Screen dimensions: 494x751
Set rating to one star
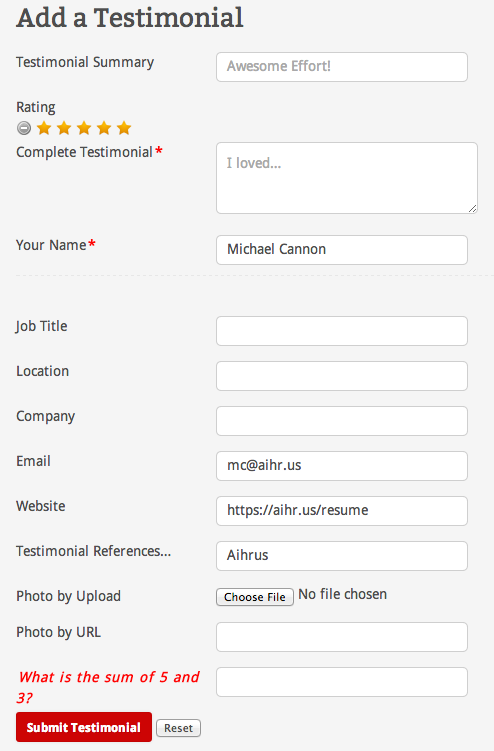tap(44, 128)
